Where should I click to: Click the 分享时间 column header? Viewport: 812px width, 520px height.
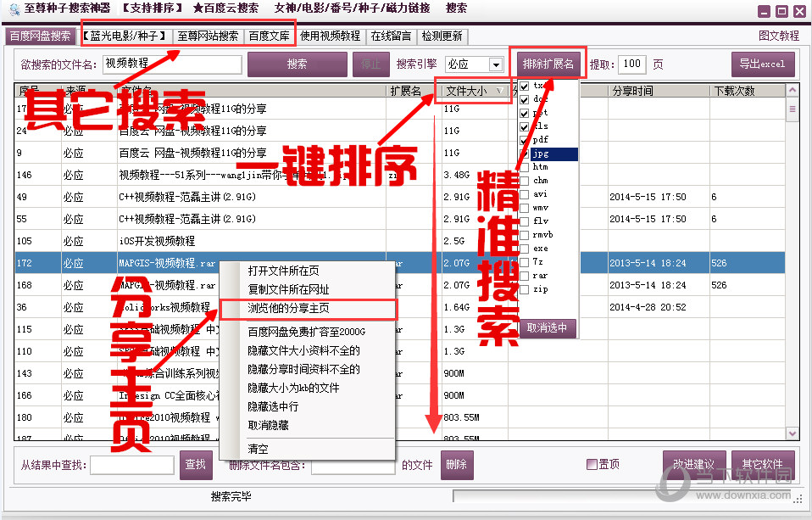click(x=659, y=91)
